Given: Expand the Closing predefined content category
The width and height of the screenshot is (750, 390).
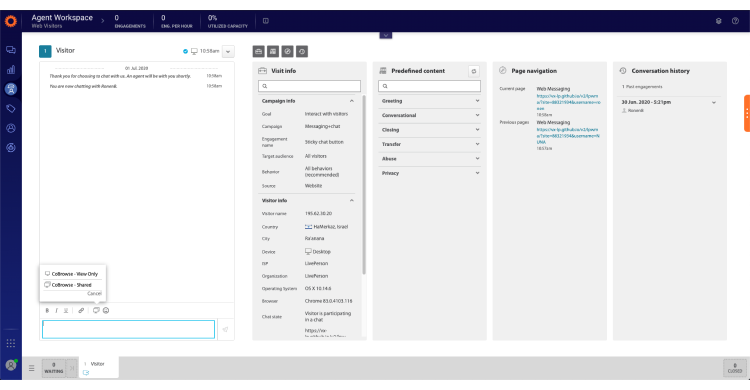Looking at the screenshot, I should tap(430, 130).
